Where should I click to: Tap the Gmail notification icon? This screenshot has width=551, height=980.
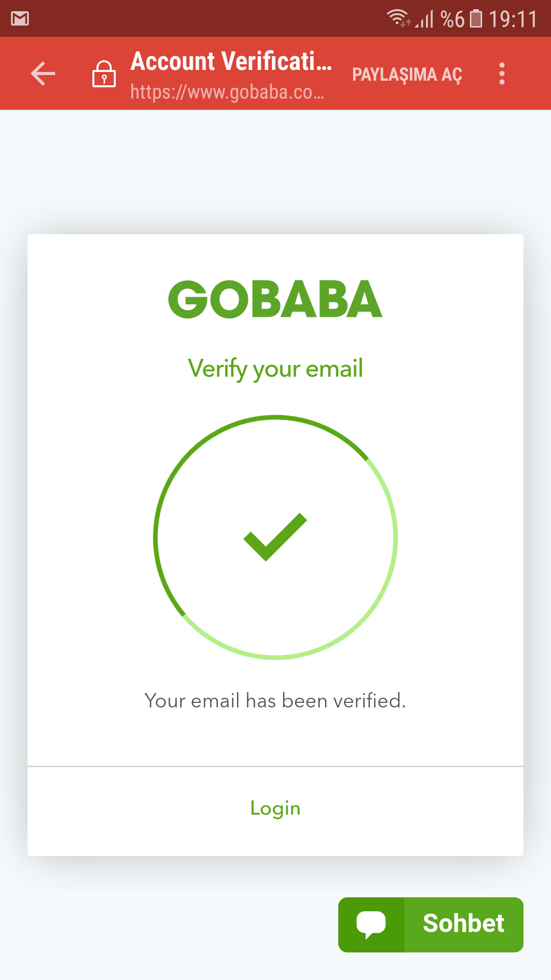click(20, 19)
